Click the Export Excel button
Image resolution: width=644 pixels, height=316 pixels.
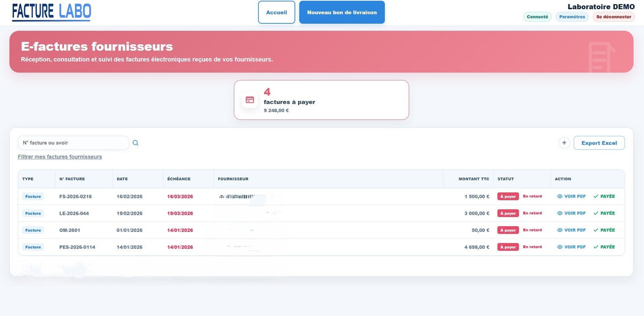(x=599, y=143)
